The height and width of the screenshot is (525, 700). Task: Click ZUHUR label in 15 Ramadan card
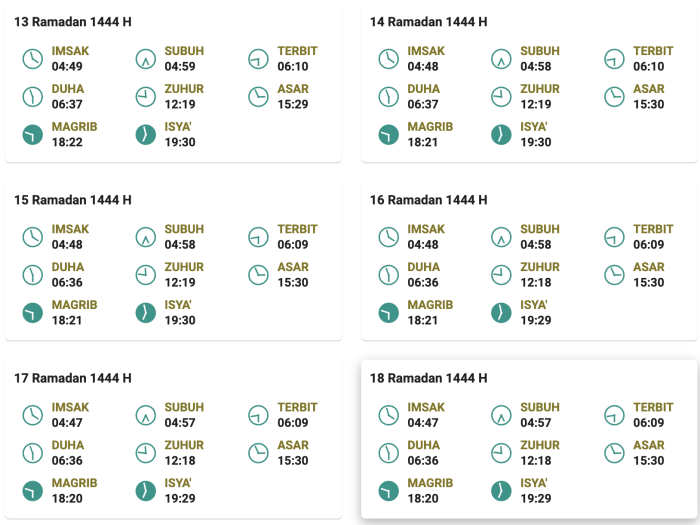coord(184,267)
